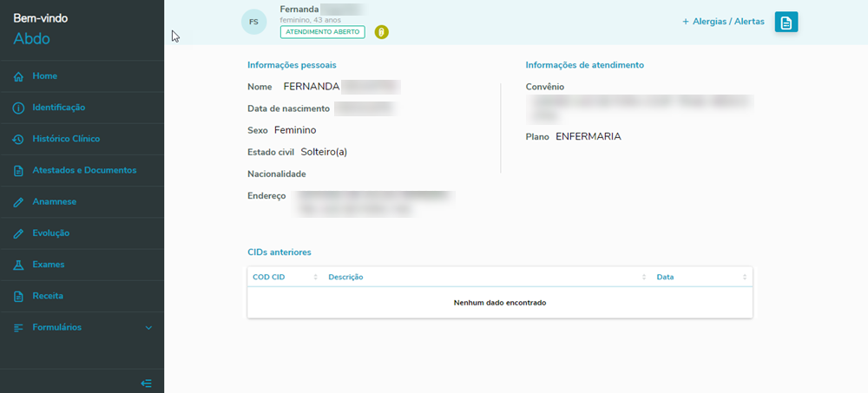
Task: Open the Formulários menu entry
Action: click(82, 328)
